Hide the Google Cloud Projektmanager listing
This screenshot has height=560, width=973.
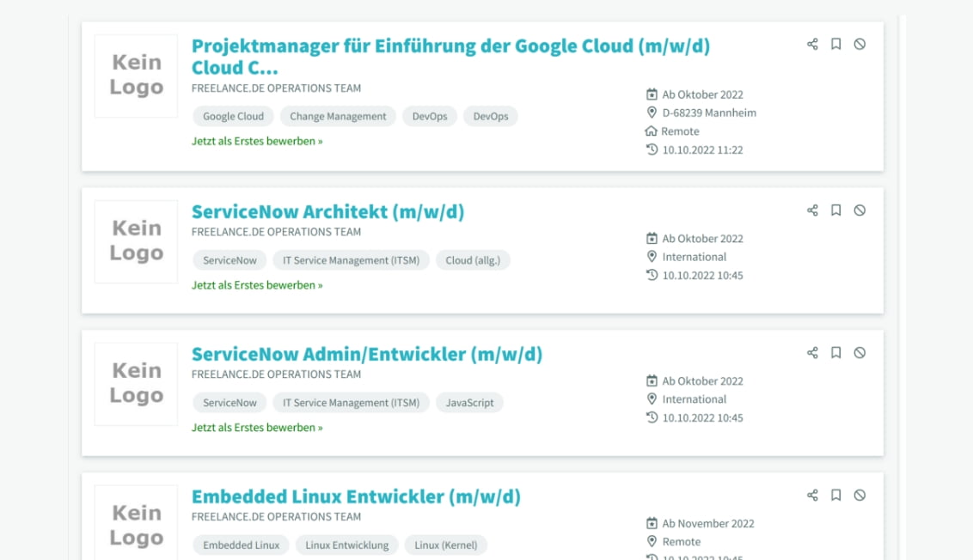(860, 44)
